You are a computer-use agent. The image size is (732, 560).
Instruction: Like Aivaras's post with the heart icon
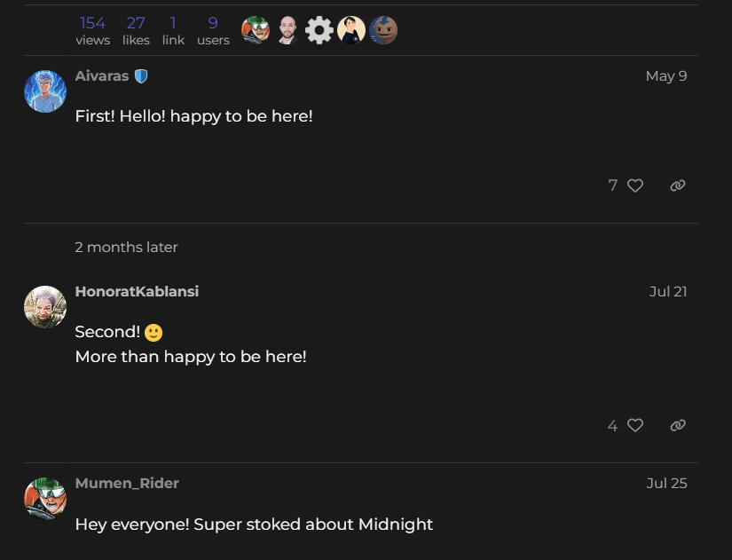pyautogui.click(x=634, y=185)
